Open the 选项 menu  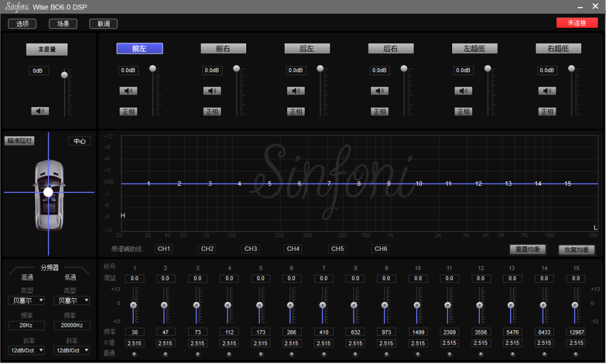[x=22, y=24]
